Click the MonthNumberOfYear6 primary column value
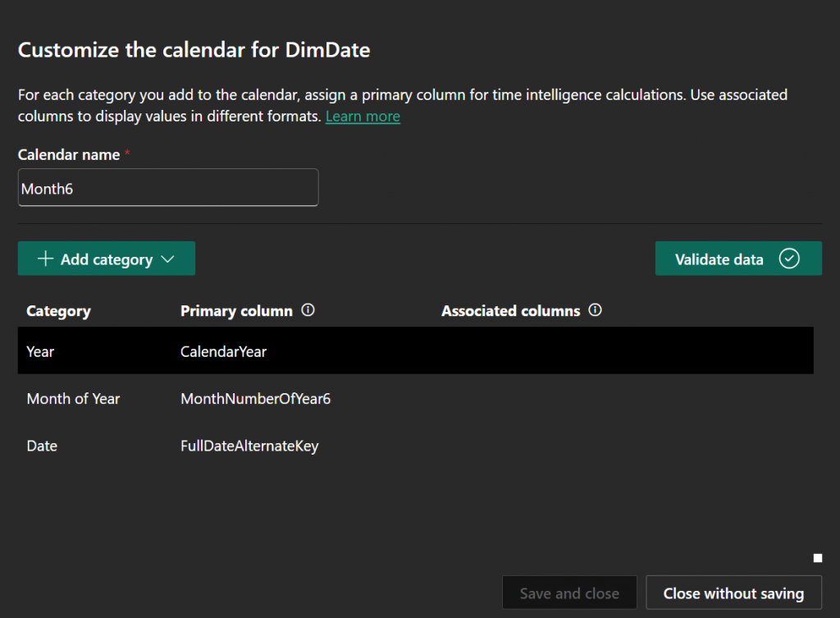 coord(255,399)
